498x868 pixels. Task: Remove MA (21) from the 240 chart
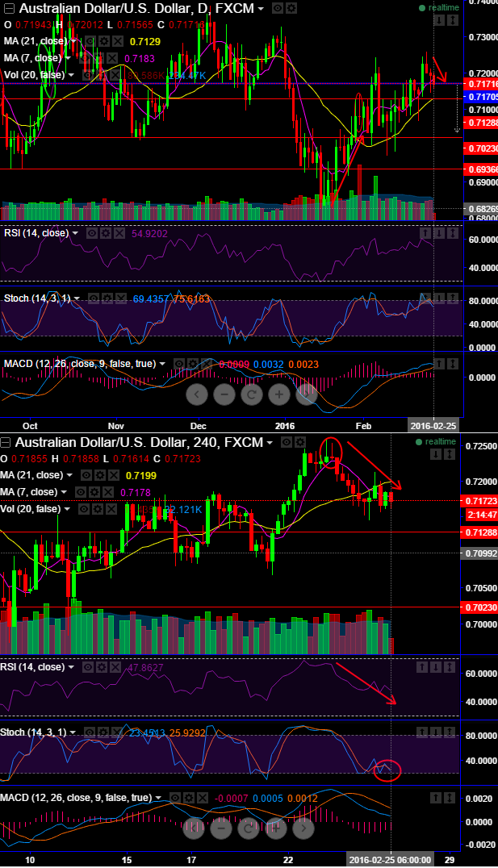pyautogui.click(x=113, y=475)
